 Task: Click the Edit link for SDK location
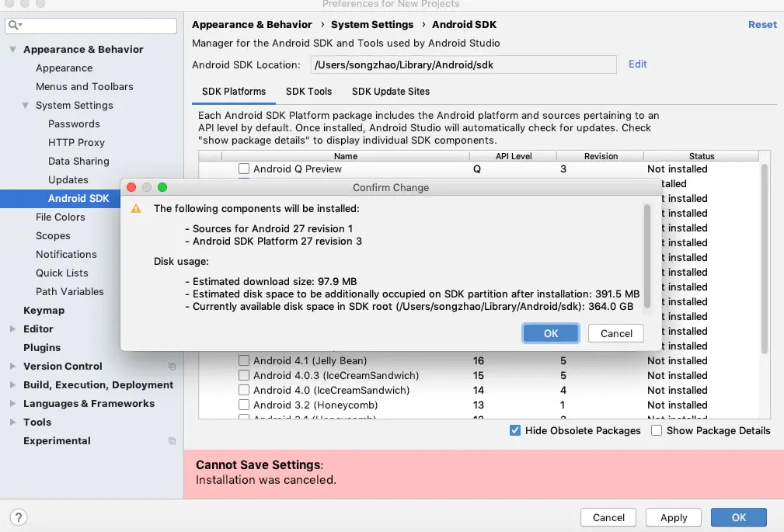637,64
